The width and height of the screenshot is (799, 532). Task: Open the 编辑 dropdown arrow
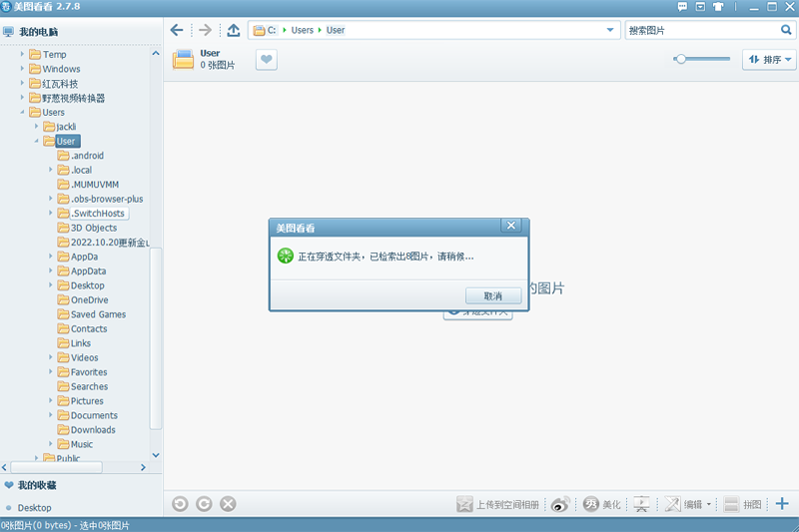pyautogui.click(x=709, y=504)
